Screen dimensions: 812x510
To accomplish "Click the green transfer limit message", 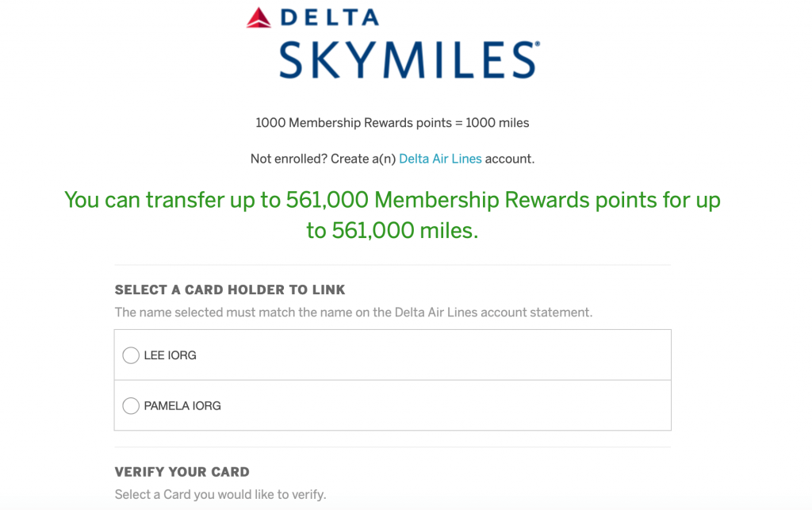I will (x=392, y=214).
